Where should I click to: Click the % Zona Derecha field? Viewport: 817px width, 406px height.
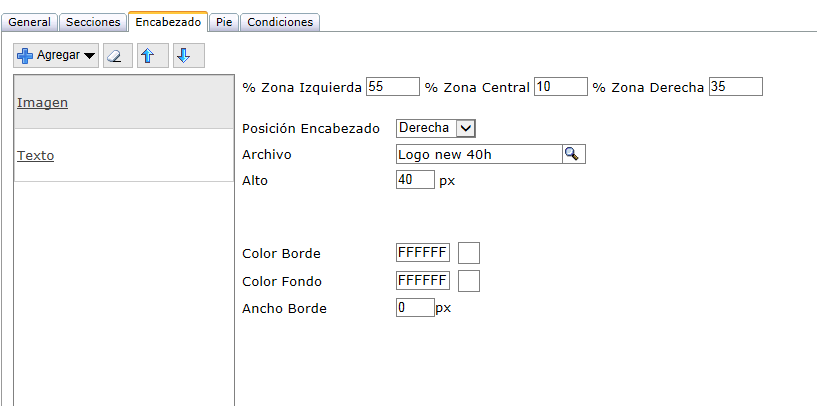tap(735, 87)
